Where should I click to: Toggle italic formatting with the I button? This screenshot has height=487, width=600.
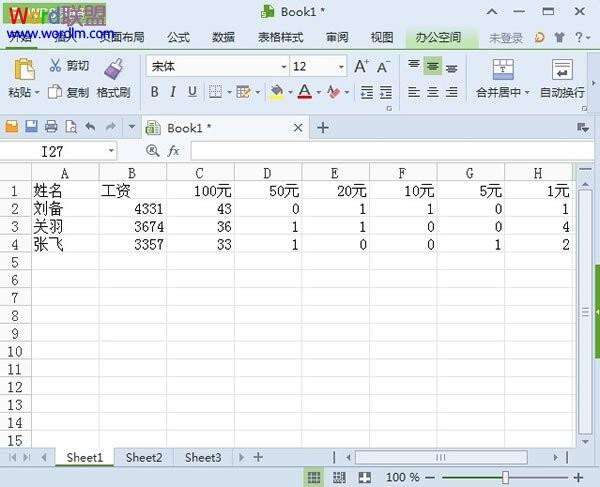click(x=173, y=92)
